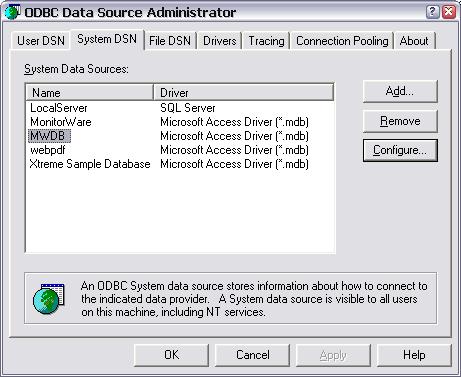Click the question mark help icon in title bar
Viewport: 461px width, 377px height.
tap(432, 12)
